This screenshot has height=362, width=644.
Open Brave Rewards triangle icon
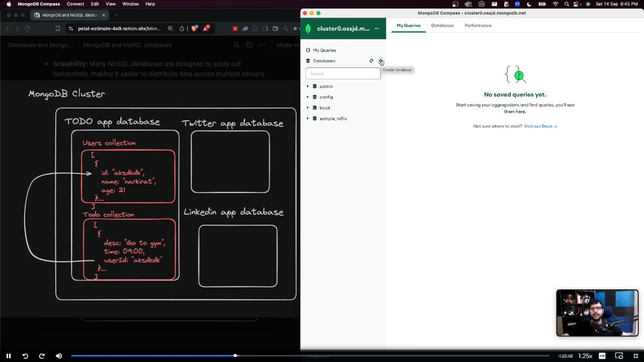[x=206, y=28]
